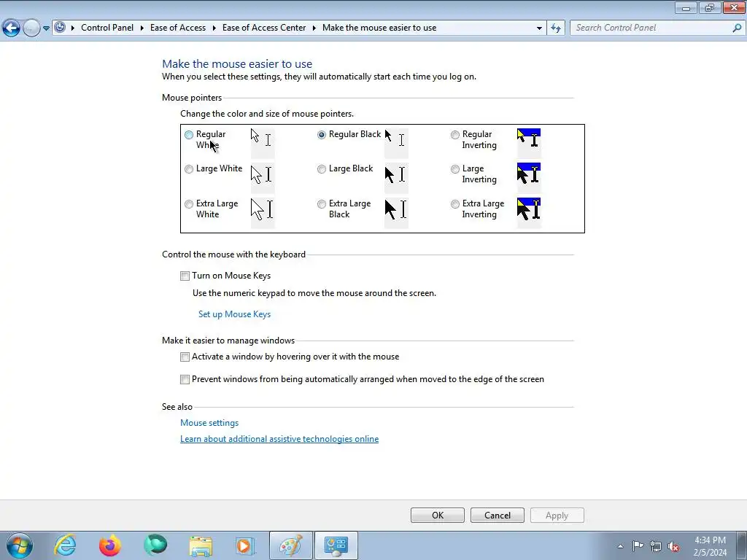
Task: Launch Internet Explorer from the taskbar
Action: pos(65,545)
